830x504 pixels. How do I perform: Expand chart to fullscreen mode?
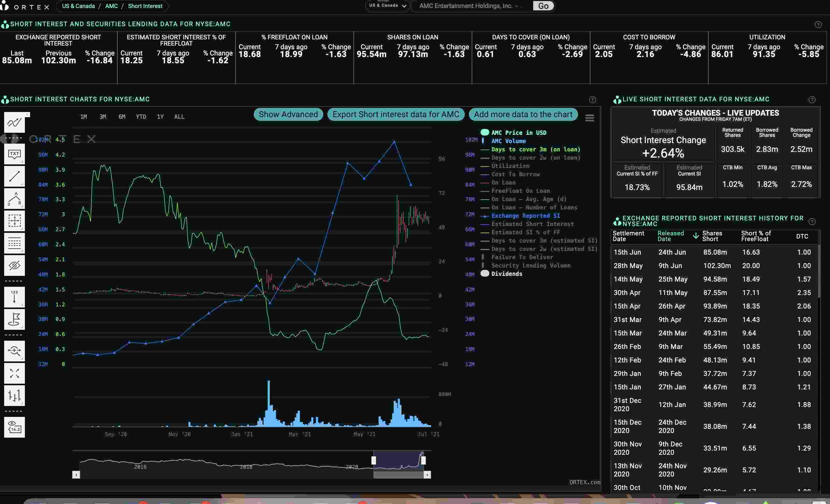14,373
